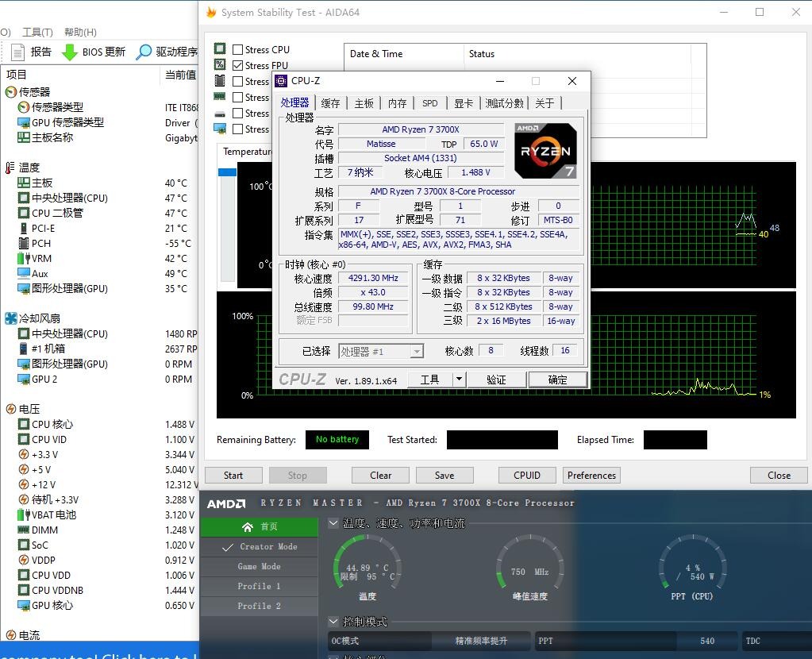Tick the third Stress checkbox below Stress FPU
Screen dimensions: 812x659
tap(237, 81)
